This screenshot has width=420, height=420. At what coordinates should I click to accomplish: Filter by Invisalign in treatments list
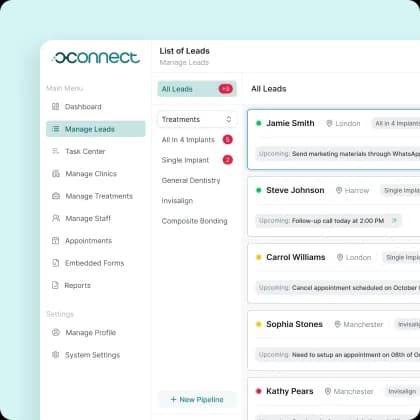point(177,201)
